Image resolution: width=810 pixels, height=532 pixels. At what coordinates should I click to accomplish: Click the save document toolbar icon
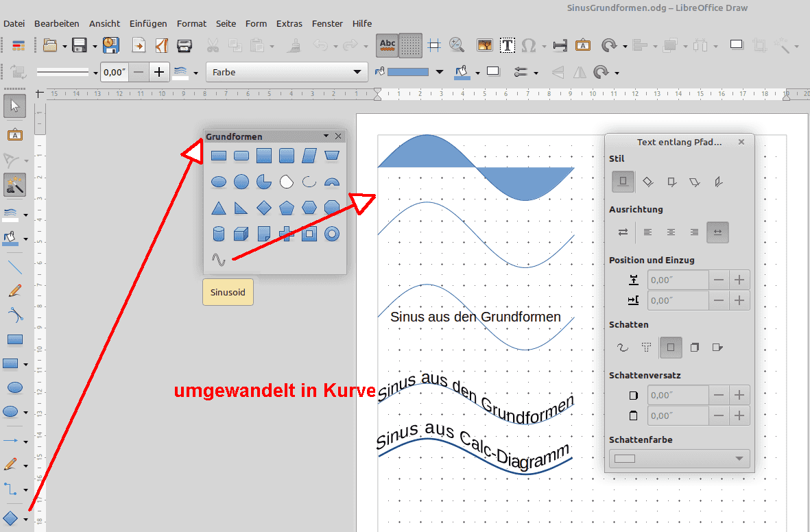pos(79,45)
